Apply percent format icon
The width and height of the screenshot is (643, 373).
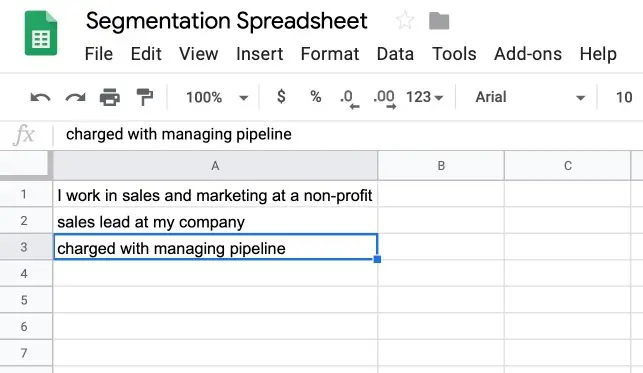[x=315, y=97]
